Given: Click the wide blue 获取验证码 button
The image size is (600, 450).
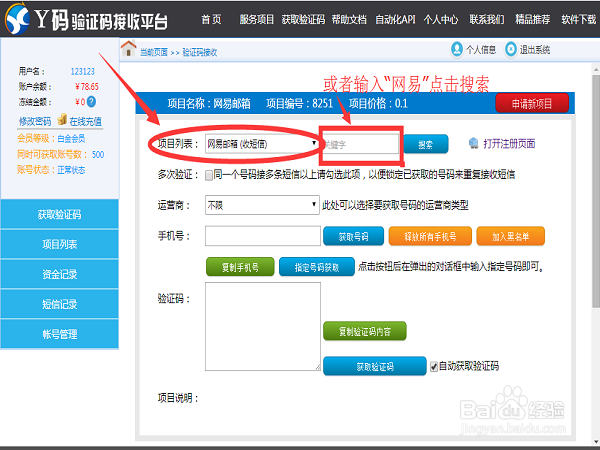Looking at the screenshot, I should pyautogui.click(x=375, y=366).
